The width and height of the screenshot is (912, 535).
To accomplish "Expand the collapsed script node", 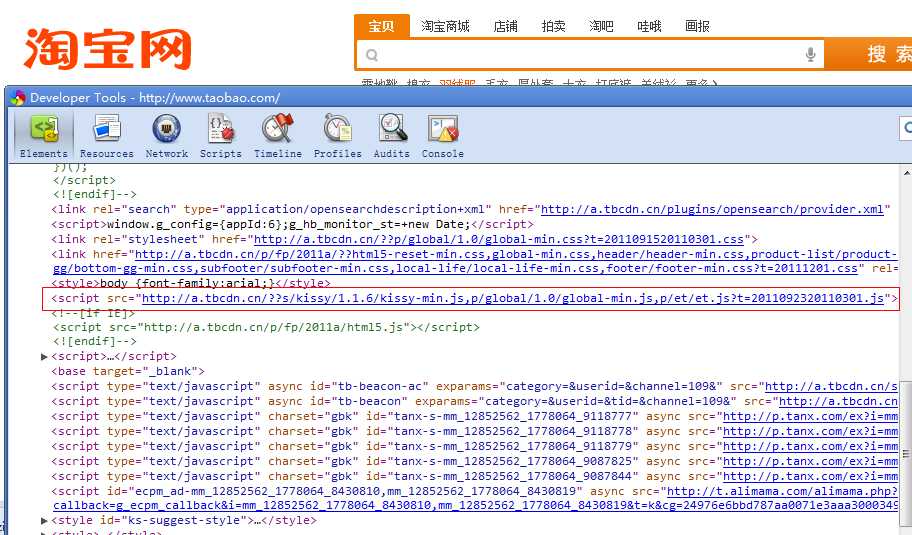I will tap(44, 356).
